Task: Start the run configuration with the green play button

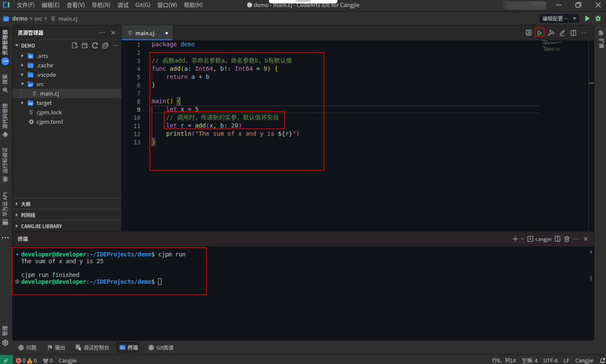Action: coord(587,18)
